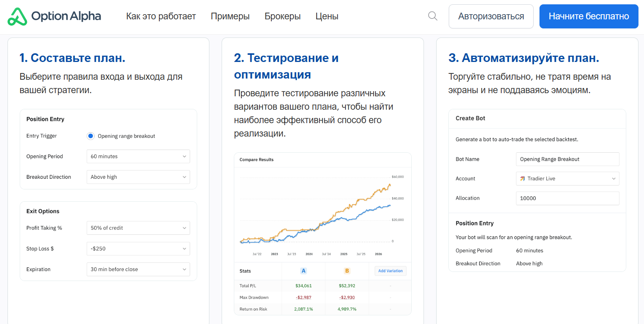Click the 2024 chart axis label
Screen dimensions: 644x324
309,254
